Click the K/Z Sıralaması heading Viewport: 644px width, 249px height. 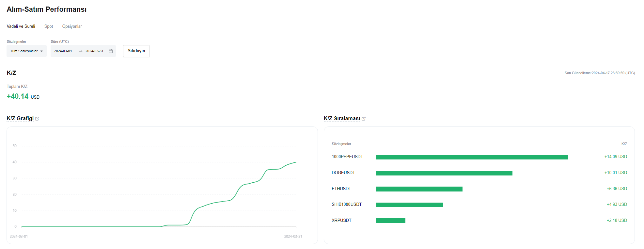(342, 119)
